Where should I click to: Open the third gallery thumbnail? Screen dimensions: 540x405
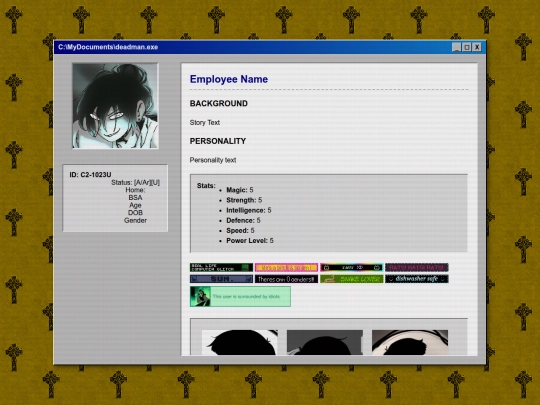[x=410, y=342]
